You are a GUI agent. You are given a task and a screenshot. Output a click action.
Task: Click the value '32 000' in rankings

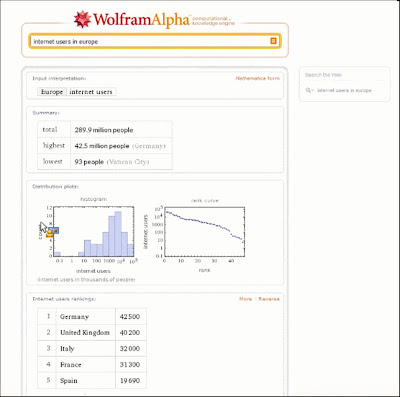point(130,349)
